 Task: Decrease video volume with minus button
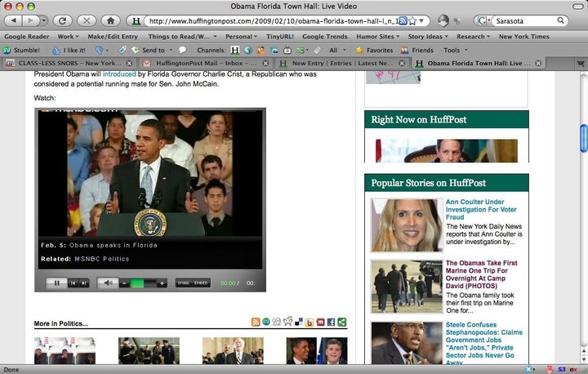(124, 283)
